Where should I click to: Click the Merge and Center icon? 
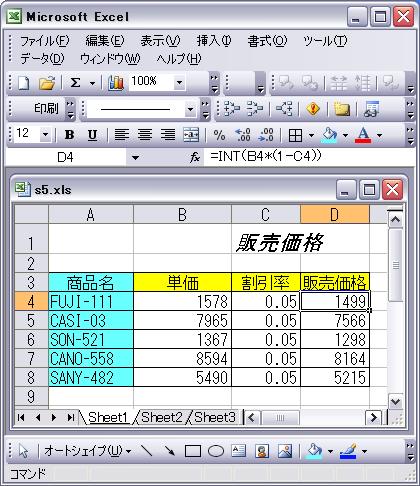[x=191, y=135]
